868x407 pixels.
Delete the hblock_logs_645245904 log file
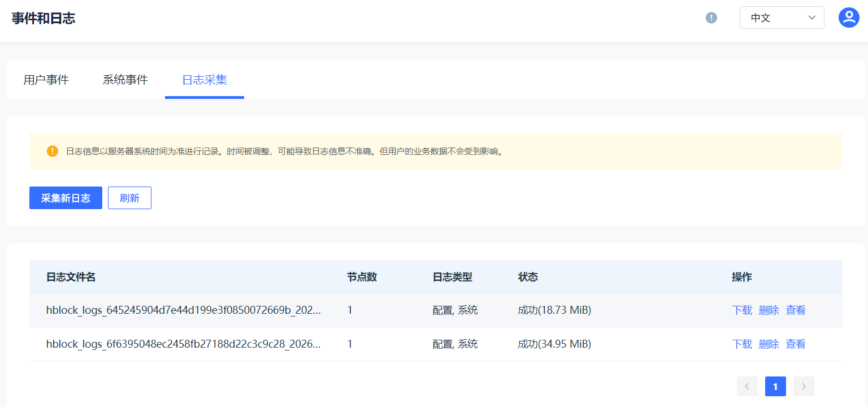point(769,310)
